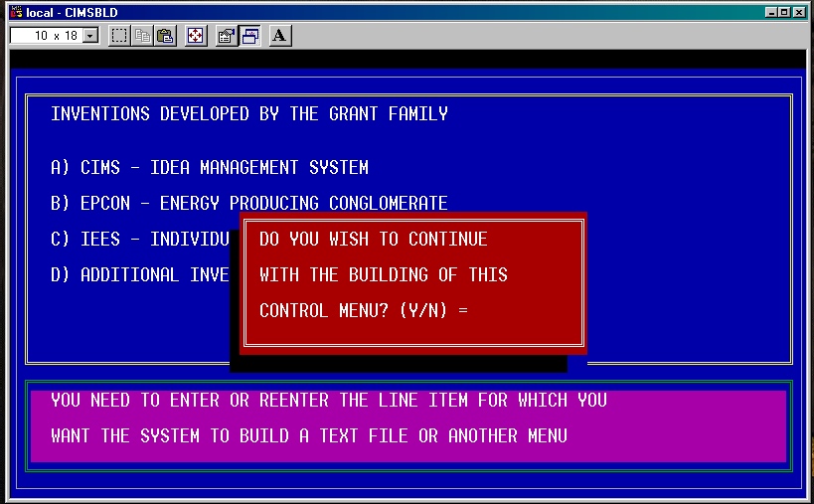814x504 pixels.
Task: Select line C) IEES - INDIVIDU
Action: coord(140,239)
